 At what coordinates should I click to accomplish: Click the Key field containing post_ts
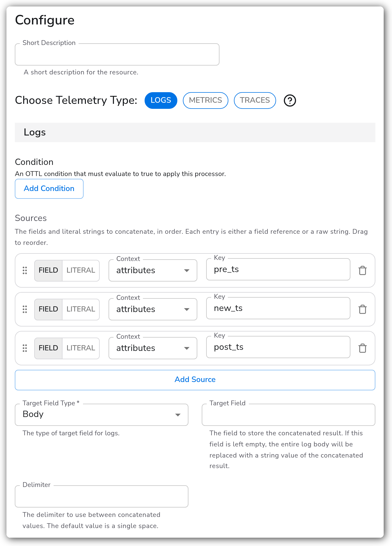pyautogui.click(x=278, y=347)
